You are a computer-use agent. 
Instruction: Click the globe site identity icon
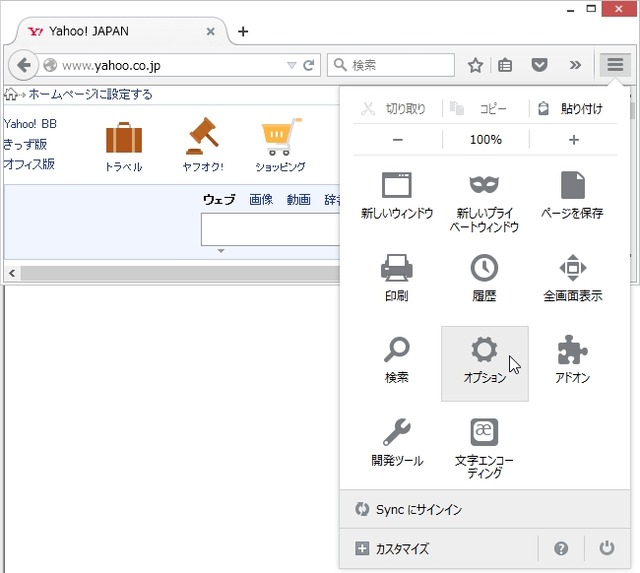pyautogui.click(x=50, y=65)
